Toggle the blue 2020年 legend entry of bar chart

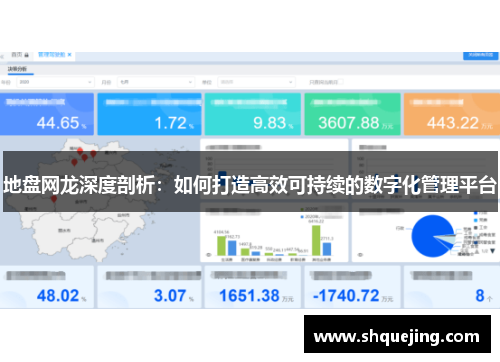(x=321, y=217)
